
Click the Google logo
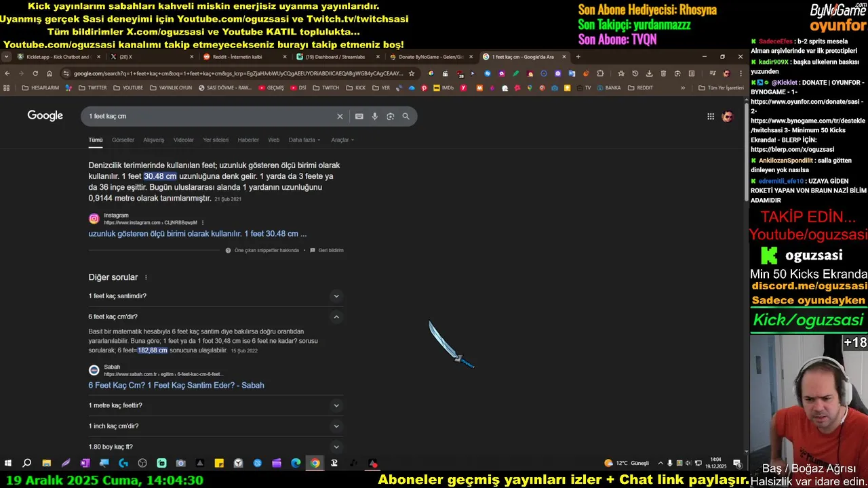pyautogui.click(x=45, y=116)
